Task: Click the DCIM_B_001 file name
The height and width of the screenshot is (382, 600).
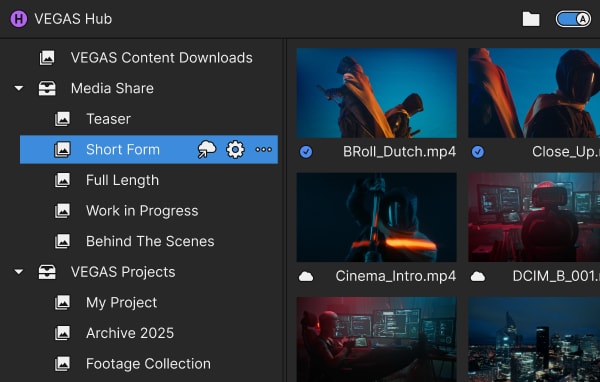Action: point(556,276)
